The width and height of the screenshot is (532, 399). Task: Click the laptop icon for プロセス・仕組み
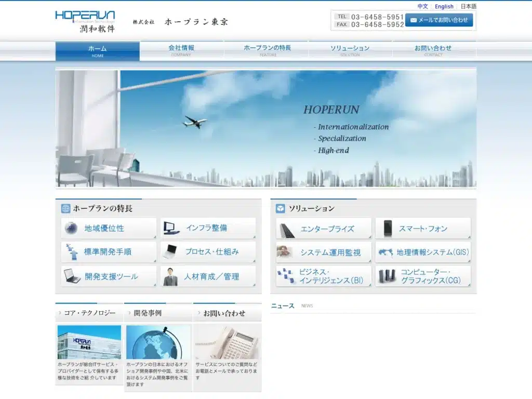[170, 251]
